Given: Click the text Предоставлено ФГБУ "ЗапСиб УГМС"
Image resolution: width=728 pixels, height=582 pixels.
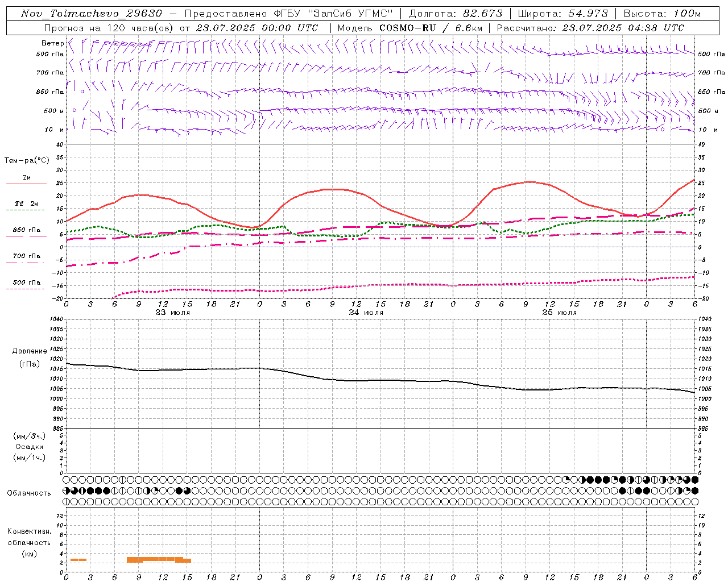Looking at the screenshot, I should tap(289, 14).
